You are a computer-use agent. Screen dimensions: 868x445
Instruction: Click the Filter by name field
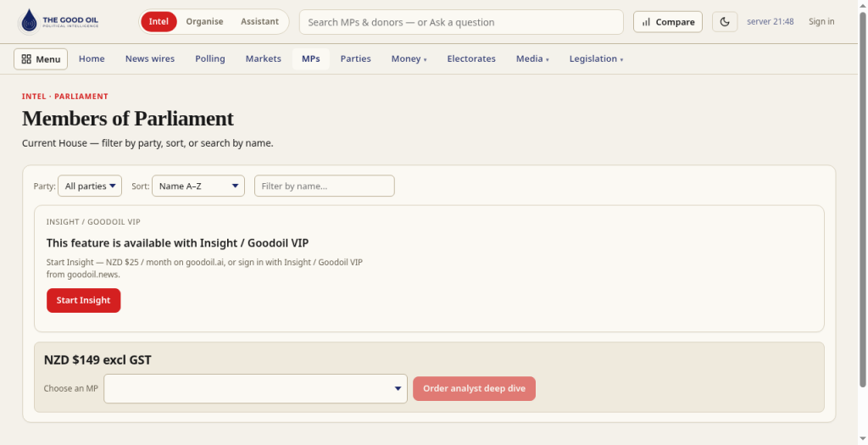pos(325,186)
